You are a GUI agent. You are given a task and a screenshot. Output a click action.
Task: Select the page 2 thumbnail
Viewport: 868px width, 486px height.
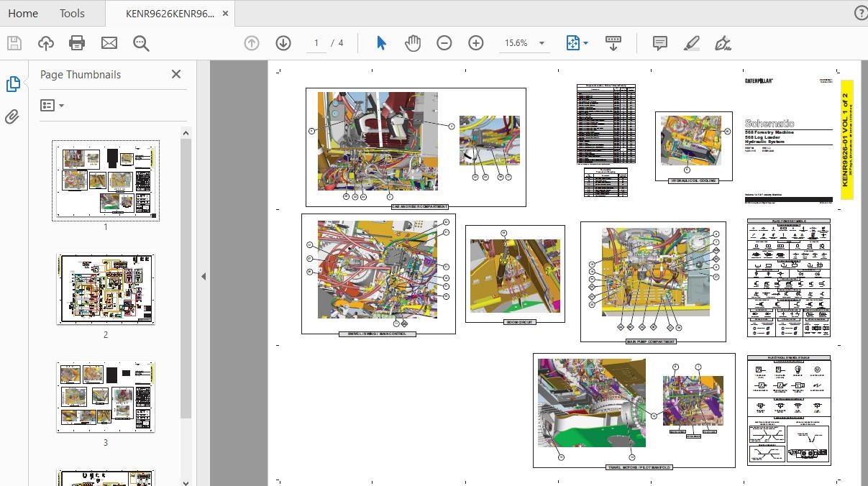point(106,288)
